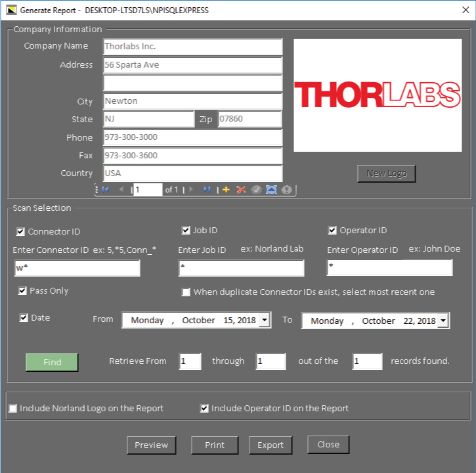Click the Address field with 56 Sparta Ave
The height and width of the screenshot is (473, 476).
click(x=193, y=64)
